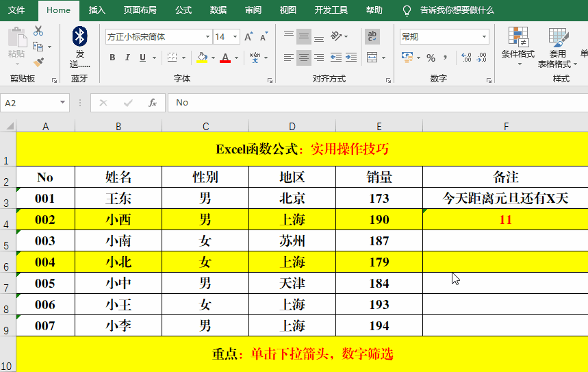Image resolution: width=588 pixels, height=372 pixels.
Task: Toggle bold formatting
Action: 112,58
